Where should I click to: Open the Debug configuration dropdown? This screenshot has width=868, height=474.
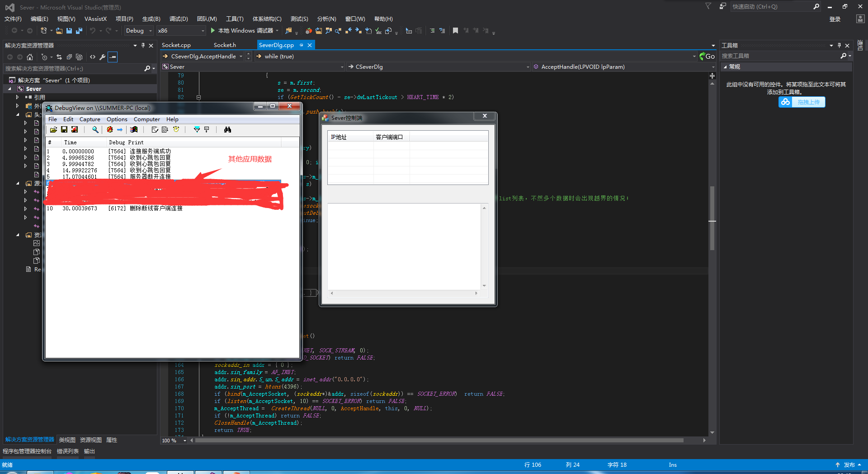pyautogui.click(x=139, y=31)
